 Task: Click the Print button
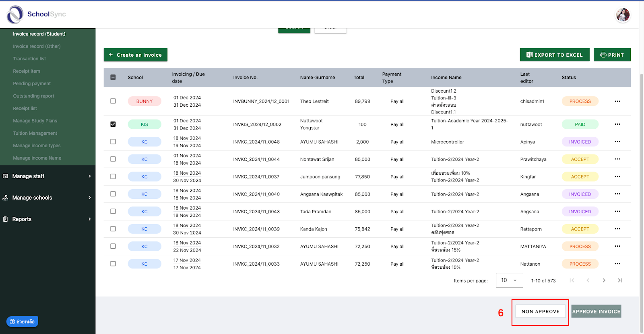click(612, 55)
